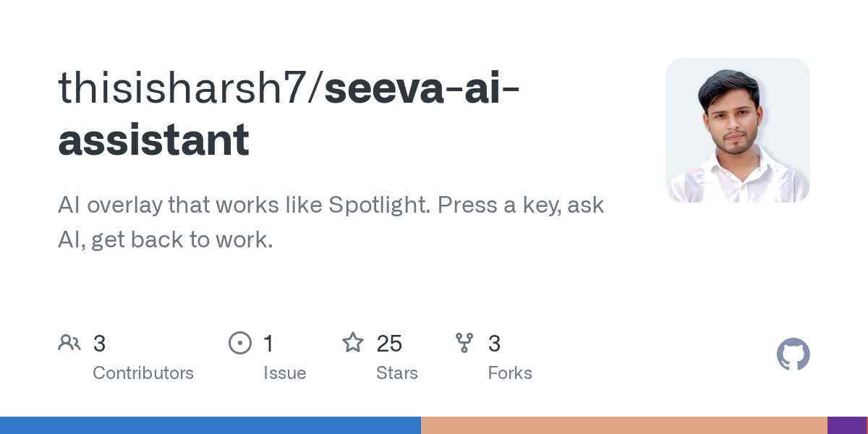Select the Issue label

(x=284, y=373)
